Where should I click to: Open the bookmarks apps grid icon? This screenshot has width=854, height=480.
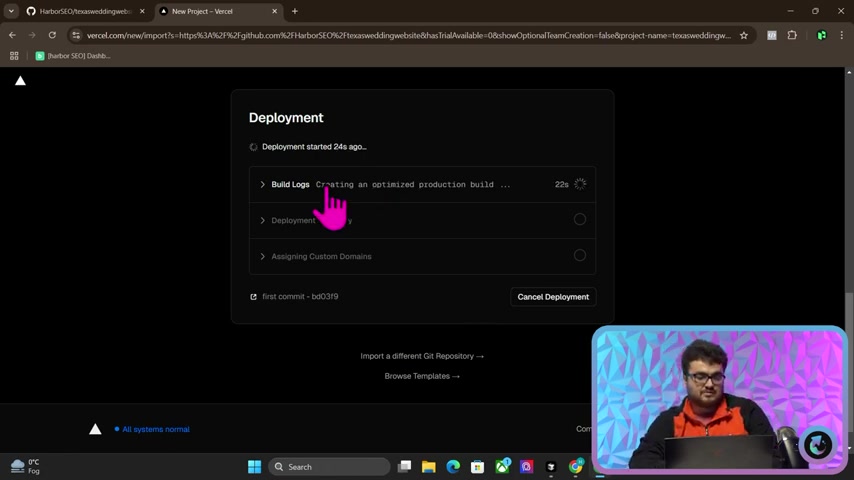click(14, 56)
